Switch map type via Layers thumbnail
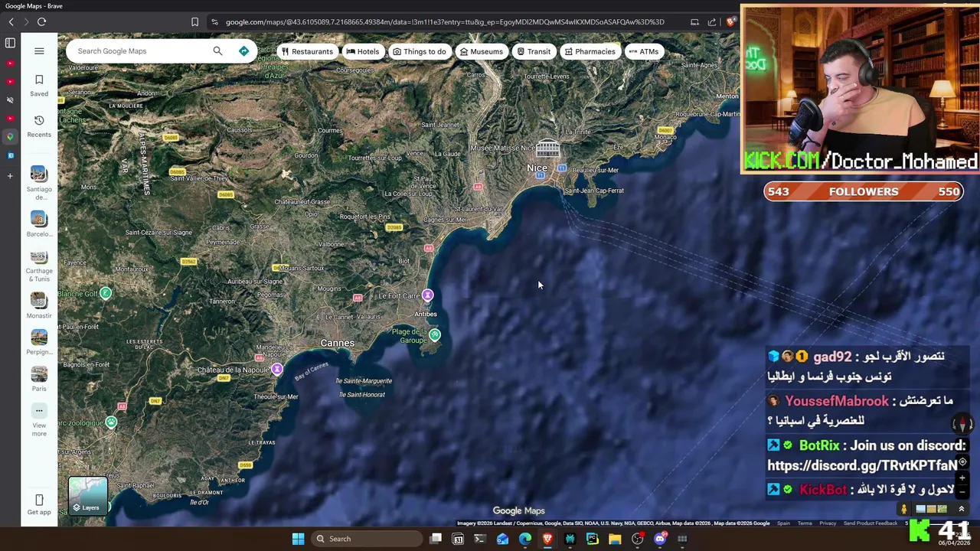The image size is (980, 551). coord(88,495)
